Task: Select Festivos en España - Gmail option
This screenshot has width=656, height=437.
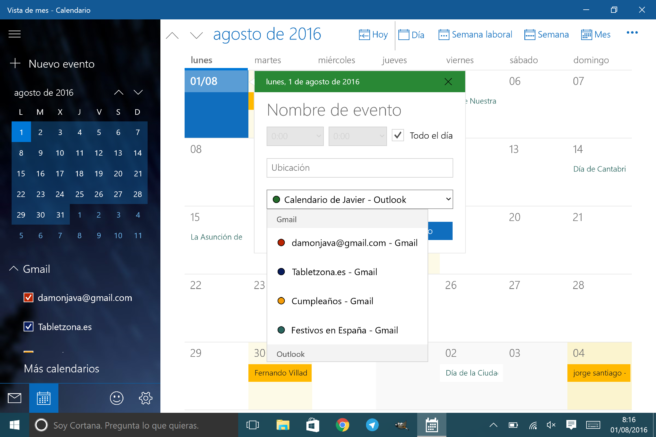Action: point(347,330)
